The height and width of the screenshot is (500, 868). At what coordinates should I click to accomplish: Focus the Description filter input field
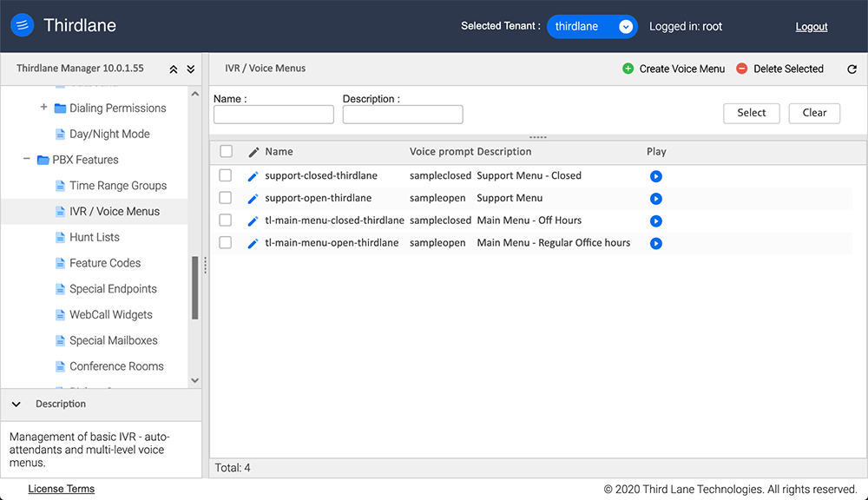tap(403, 115)
